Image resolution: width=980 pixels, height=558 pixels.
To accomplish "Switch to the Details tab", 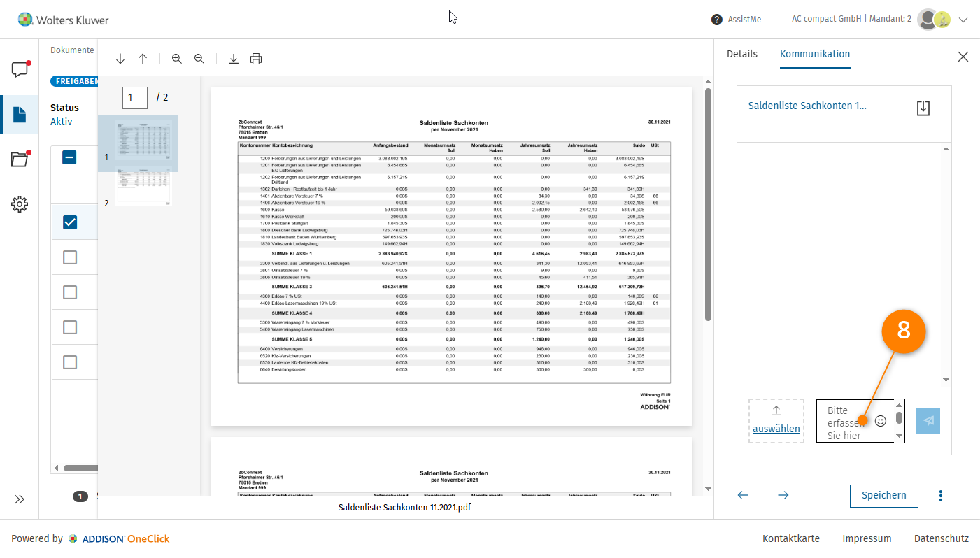I will [742, 54].
